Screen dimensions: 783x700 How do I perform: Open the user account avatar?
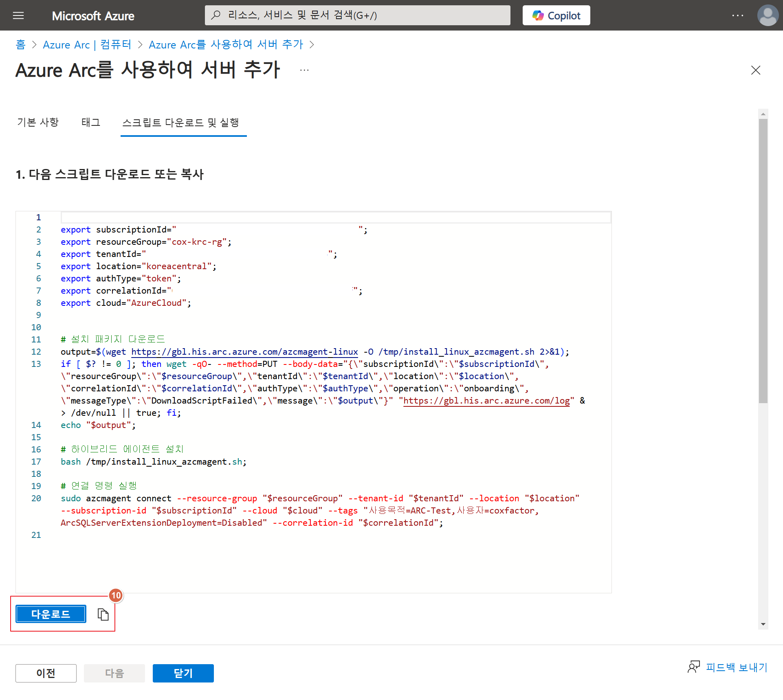[x=768, y=15]
